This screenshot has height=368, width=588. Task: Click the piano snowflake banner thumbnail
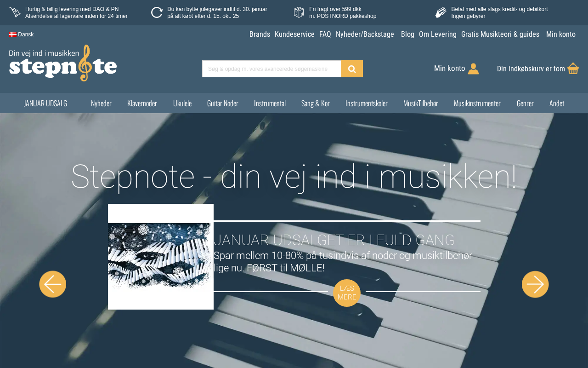coord(161,257)
